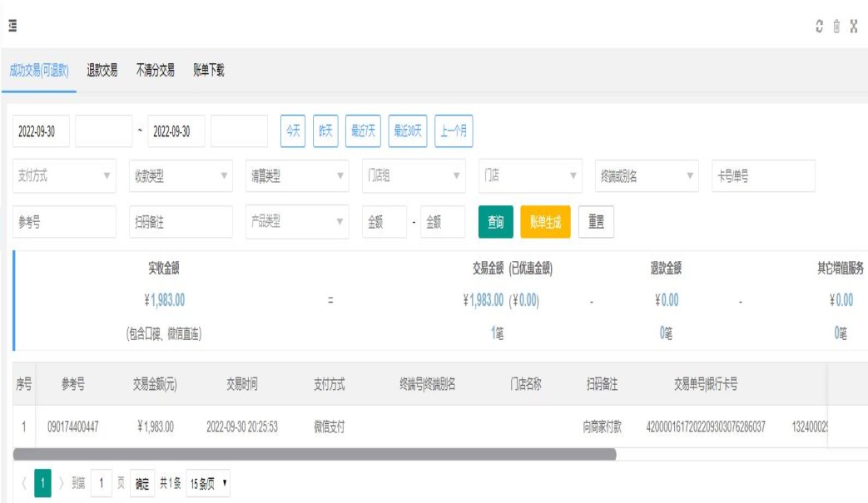
Task: Open the 账单下载 tab
Action: 208,71
